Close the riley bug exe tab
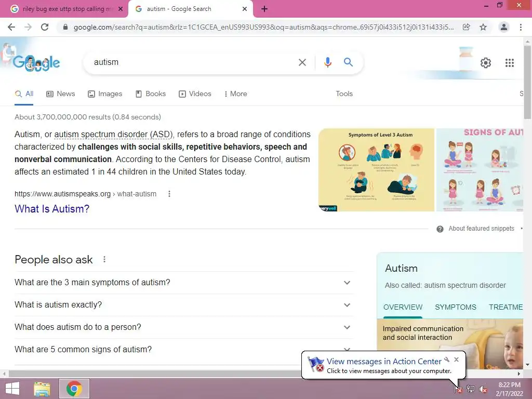The width and height of the screenshot is (532, 399). (x=121, y=9)
